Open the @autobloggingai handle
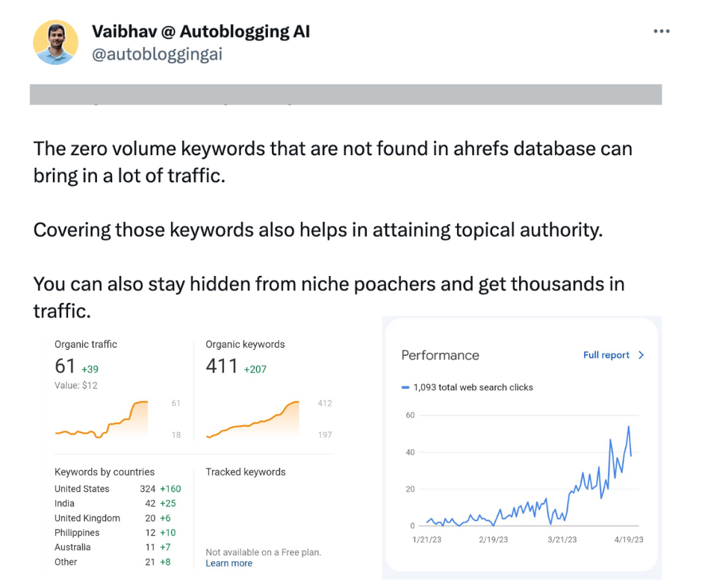 point(157,54)
